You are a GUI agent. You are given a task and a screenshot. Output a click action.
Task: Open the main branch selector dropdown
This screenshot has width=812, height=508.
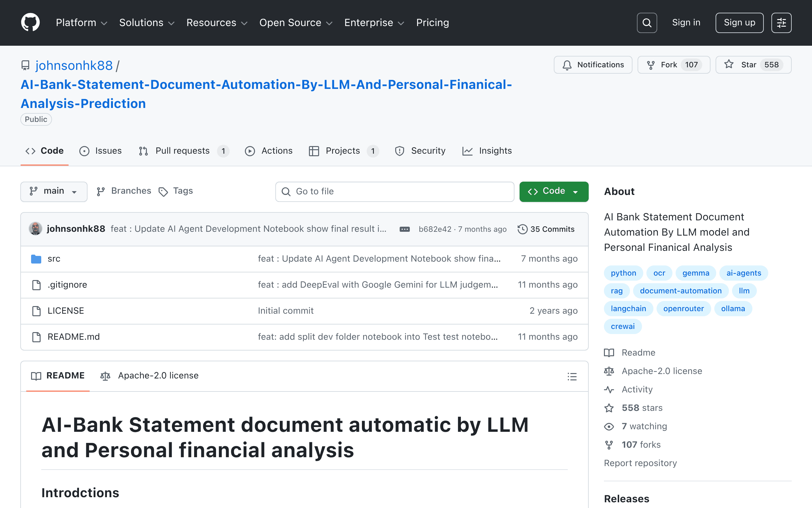coord(54,191)
